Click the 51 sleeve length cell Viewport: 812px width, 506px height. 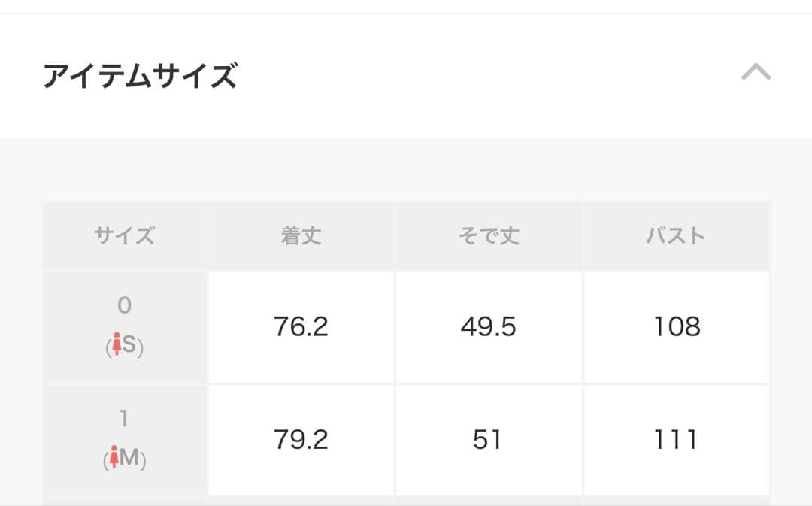click(488, 440)
